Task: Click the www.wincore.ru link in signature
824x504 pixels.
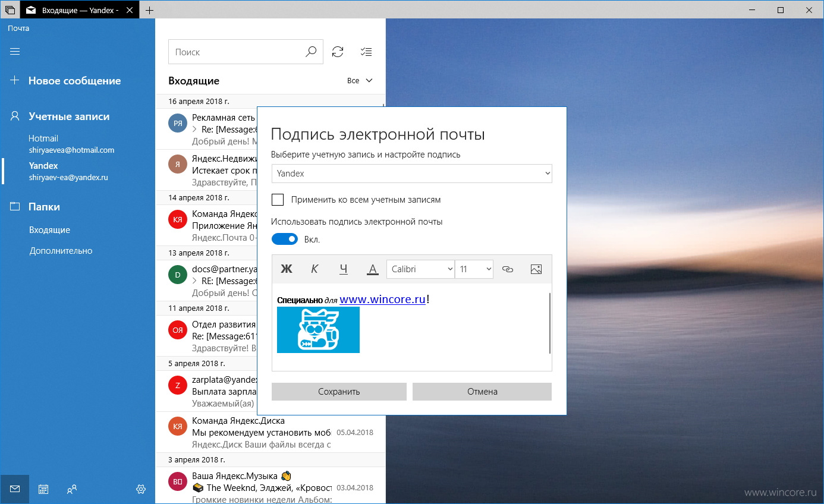Action: click(x=382, y=299)
